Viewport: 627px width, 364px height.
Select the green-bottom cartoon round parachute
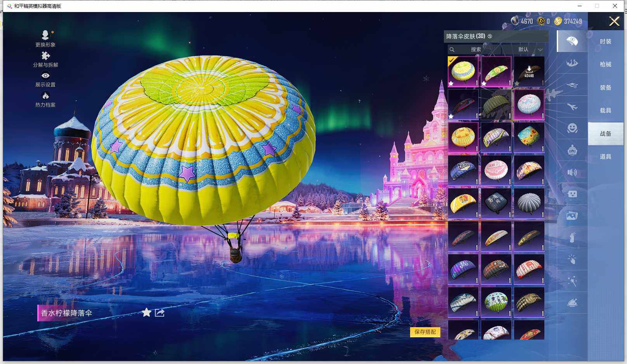click(496, 302)
